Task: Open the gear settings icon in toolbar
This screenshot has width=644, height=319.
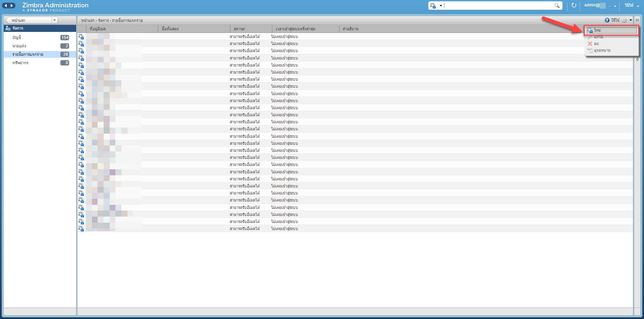Action: click(x=624, y=20)
